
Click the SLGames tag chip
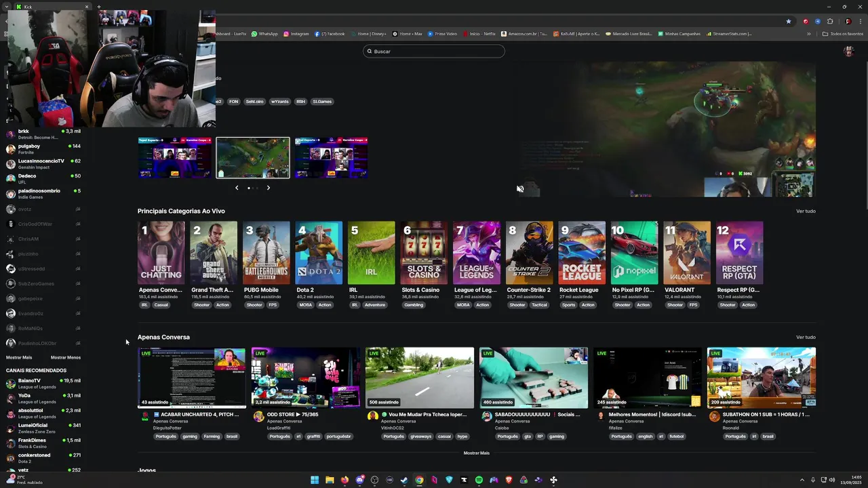coord(322,102)
